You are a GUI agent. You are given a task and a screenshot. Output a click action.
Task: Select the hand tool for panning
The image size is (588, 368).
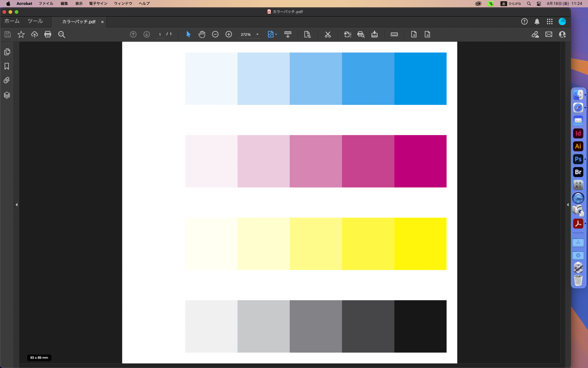(202, 34)
